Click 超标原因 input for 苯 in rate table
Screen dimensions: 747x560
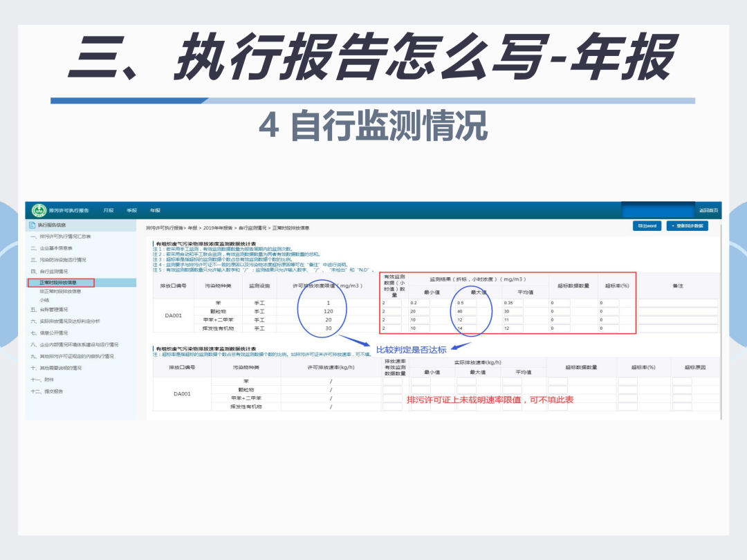click(682, 382)
